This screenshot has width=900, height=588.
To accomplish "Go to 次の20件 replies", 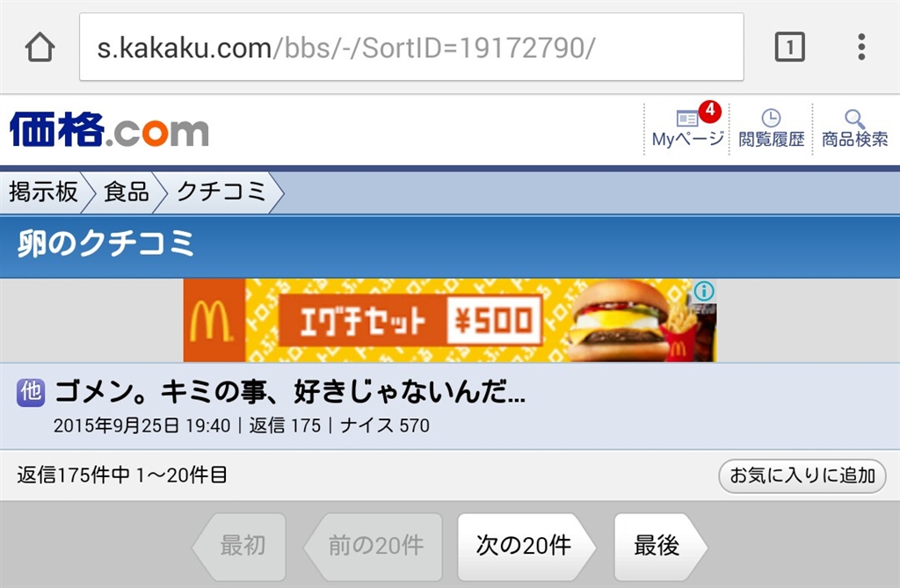I will pos(524,546).
